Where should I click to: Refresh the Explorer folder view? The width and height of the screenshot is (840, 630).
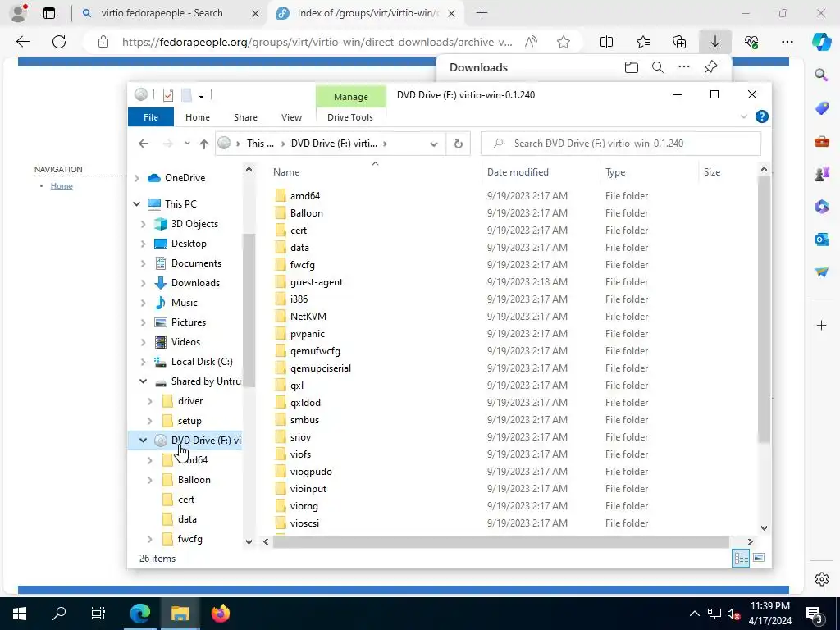[x=458, y=144]
